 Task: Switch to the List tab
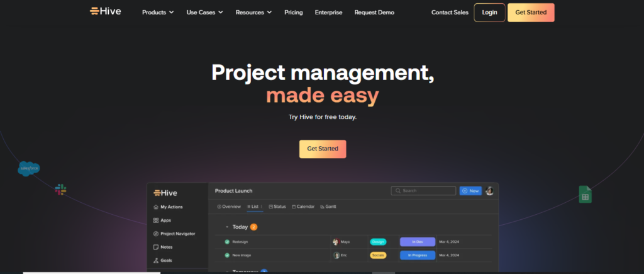coord(255,207)
